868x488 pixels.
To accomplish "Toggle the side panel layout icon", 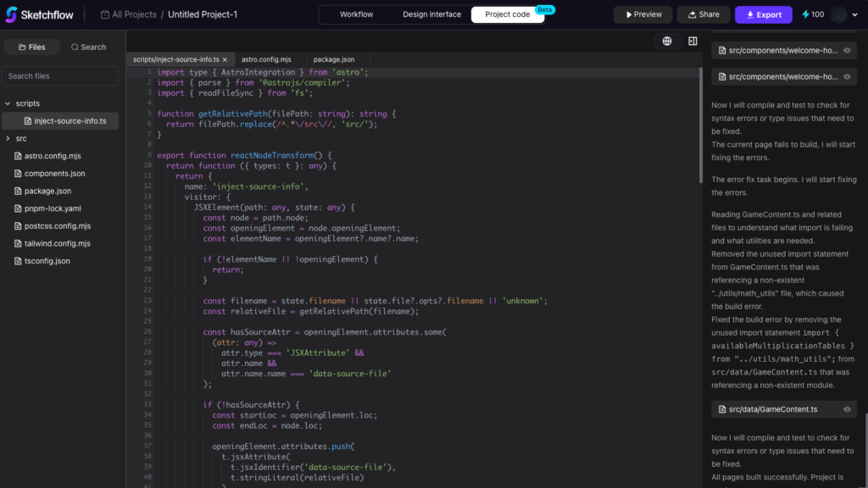I will click(x=693, y=41).
